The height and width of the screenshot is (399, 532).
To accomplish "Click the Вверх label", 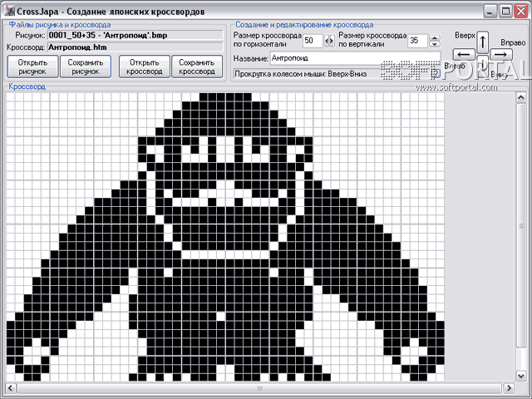I will point(465,35).
